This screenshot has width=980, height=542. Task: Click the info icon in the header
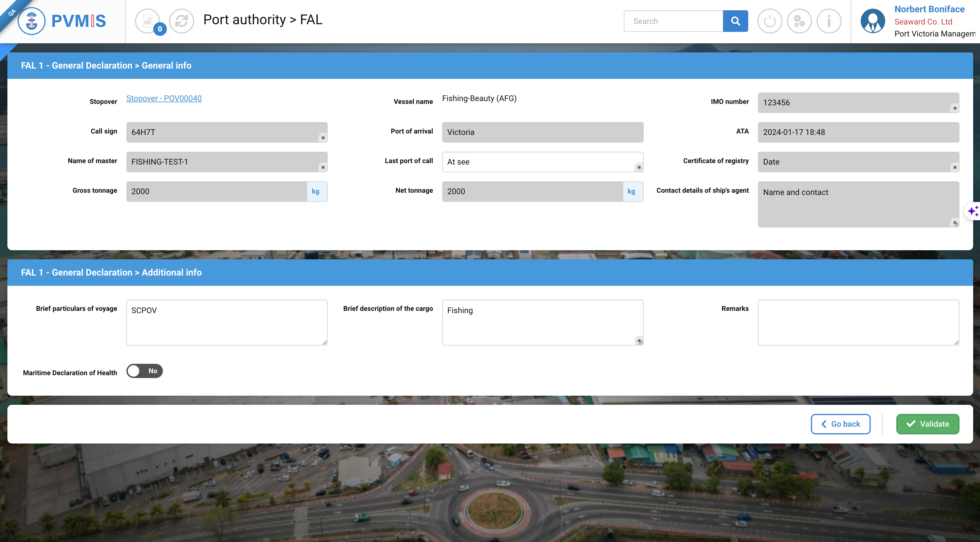tap(829, 21)
